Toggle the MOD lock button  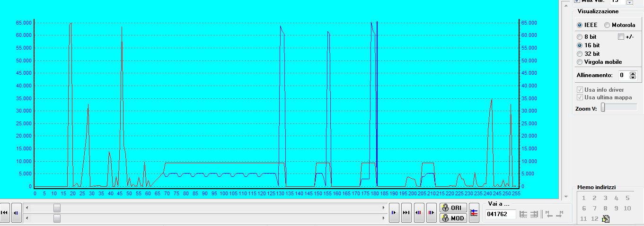tap(453, 218)
